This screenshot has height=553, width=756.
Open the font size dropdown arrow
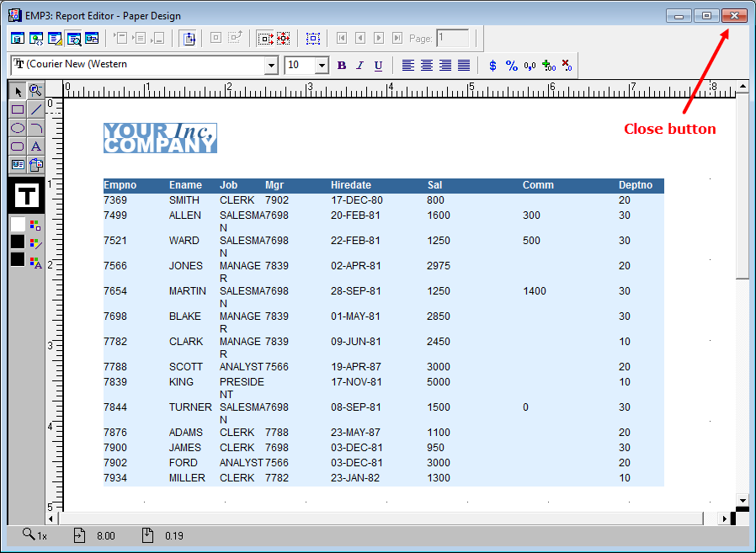point(322,65)
